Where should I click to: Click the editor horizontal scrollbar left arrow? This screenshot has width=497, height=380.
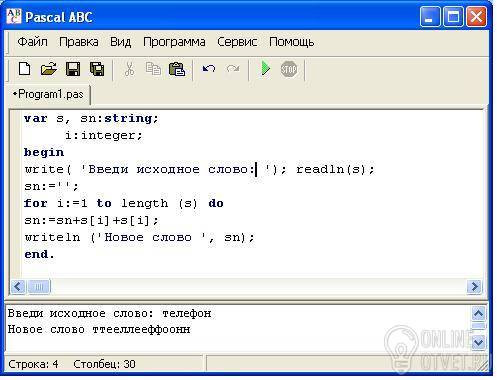coord(18,286)
